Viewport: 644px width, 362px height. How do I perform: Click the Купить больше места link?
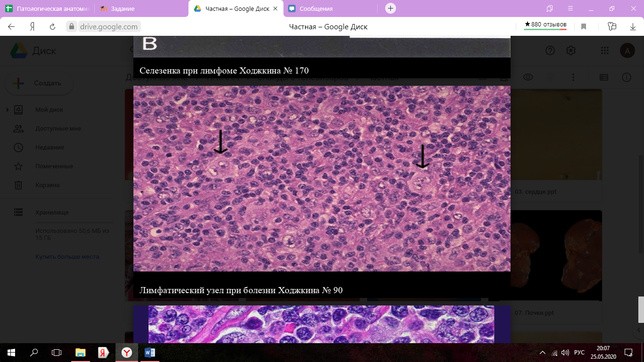(x=67, y=257)
